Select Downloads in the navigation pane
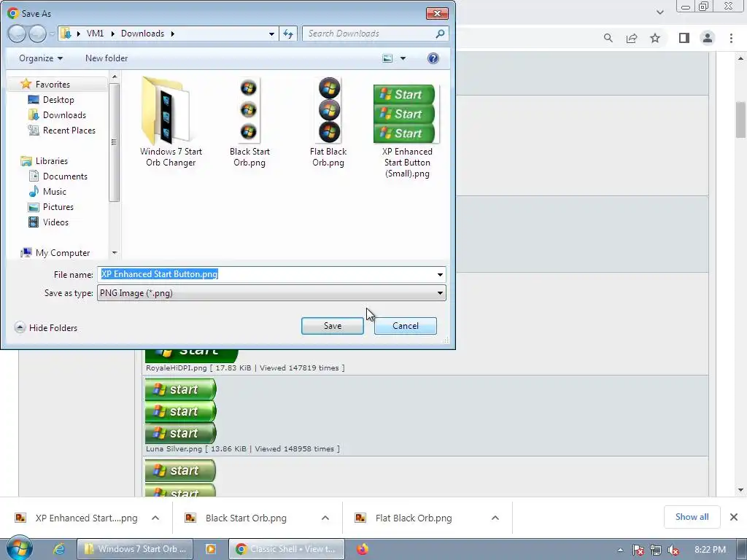The height and width of the screenshot is (560, 747). tap(64, 114)
